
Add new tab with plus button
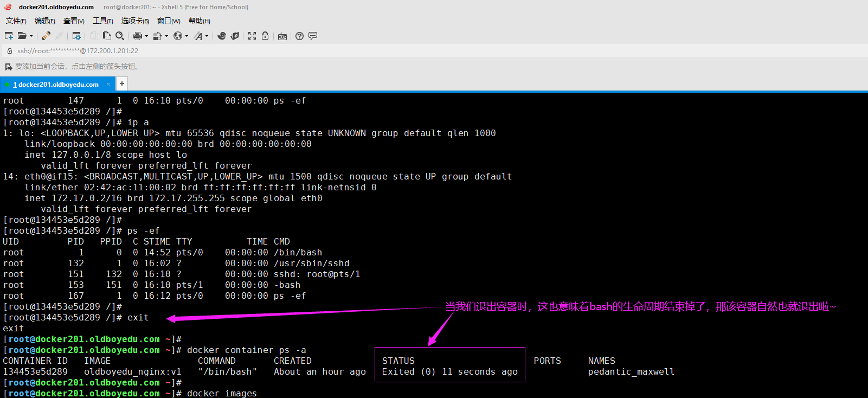click(122, 84)
